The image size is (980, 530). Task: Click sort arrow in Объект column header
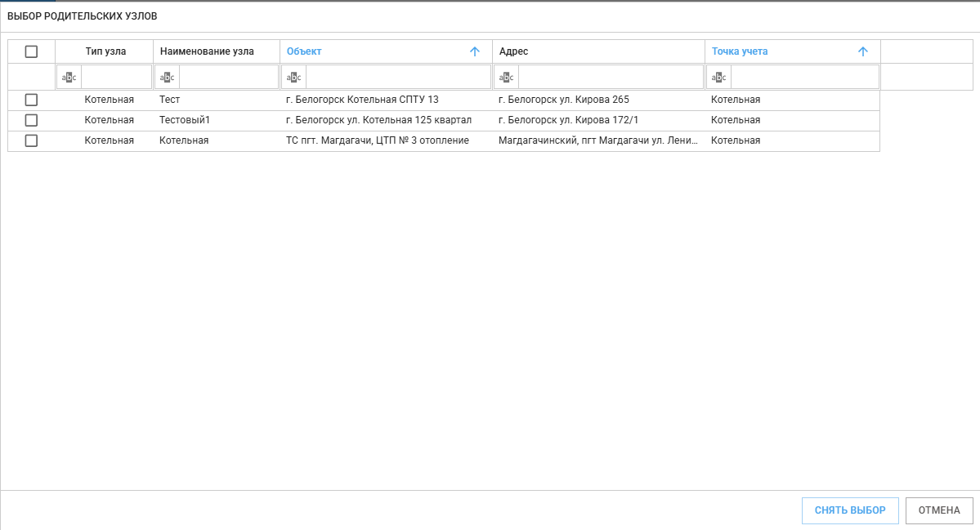point(475,51)
